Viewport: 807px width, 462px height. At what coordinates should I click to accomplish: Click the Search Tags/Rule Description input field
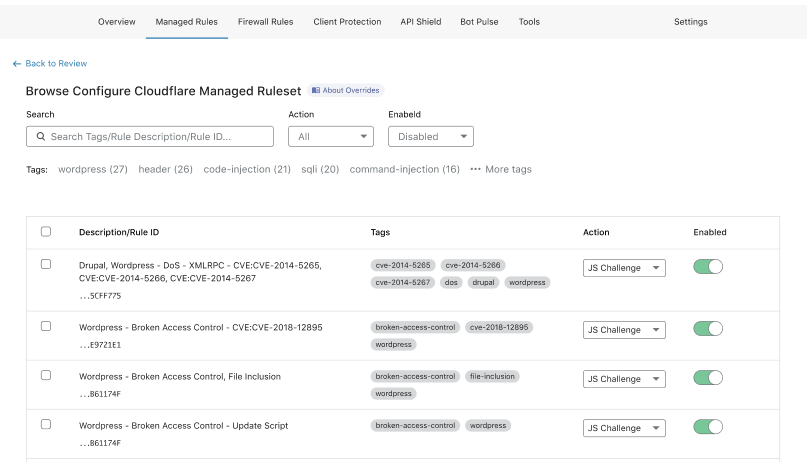pos(160,136)
